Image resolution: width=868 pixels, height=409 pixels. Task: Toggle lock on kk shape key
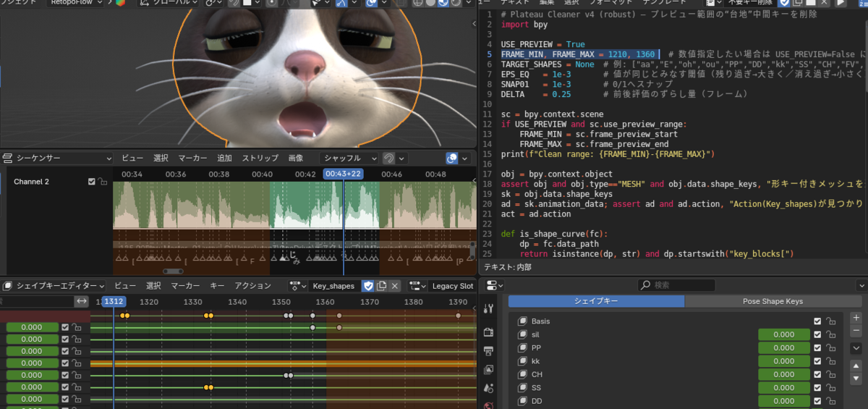click(x=831, y=361)
